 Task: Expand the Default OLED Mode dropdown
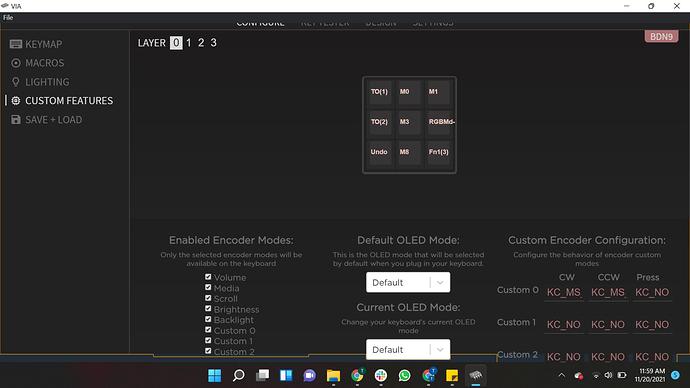(408, 282)
